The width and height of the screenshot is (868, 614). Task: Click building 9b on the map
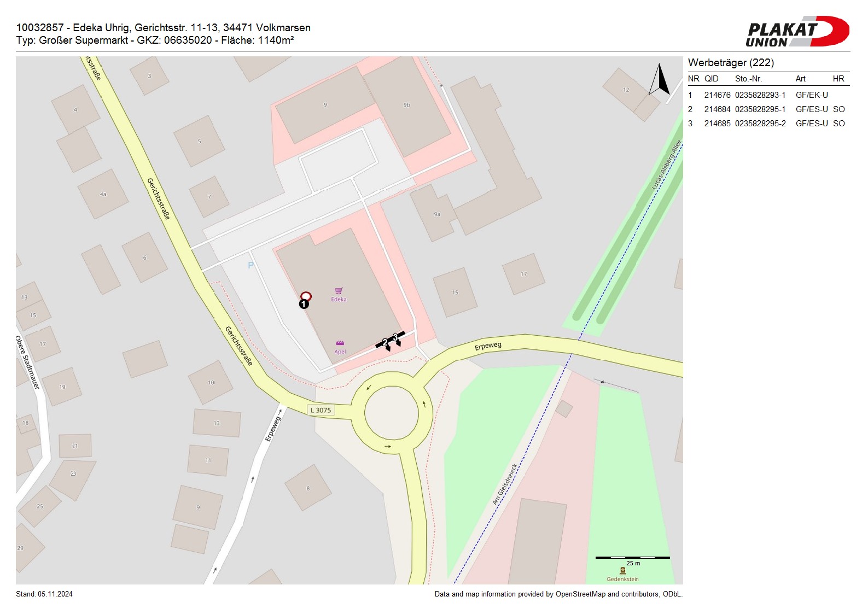click(406, 105)
